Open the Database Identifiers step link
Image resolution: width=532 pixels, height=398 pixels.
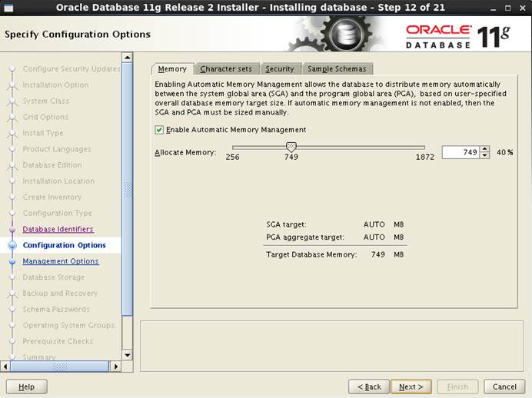[58, 229]
